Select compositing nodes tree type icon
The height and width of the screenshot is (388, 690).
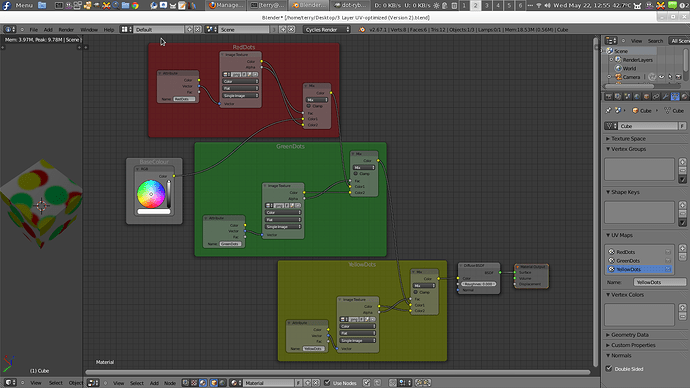[x=186, y=383]
